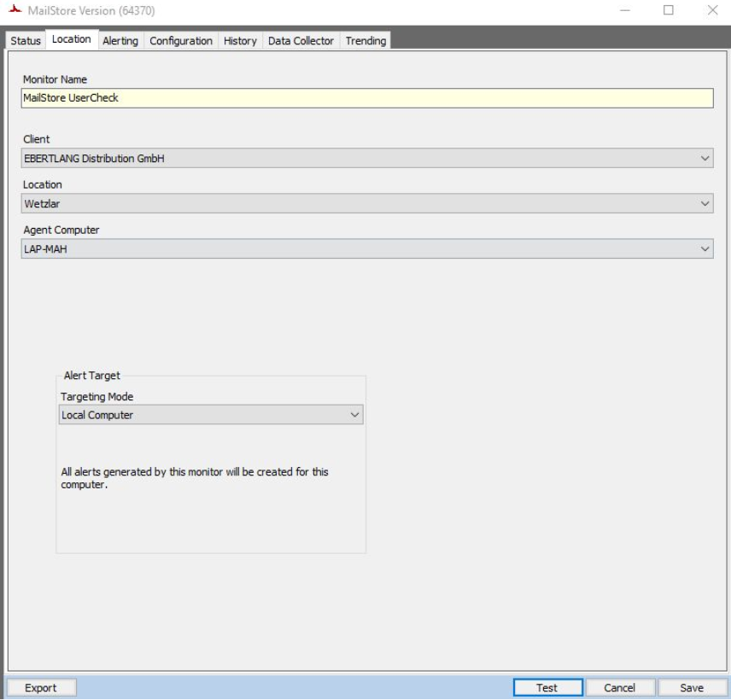Viewport: 731px width, 700px height.
Task: Expand the Agent Computer dropdown
Action: point(367,248)
